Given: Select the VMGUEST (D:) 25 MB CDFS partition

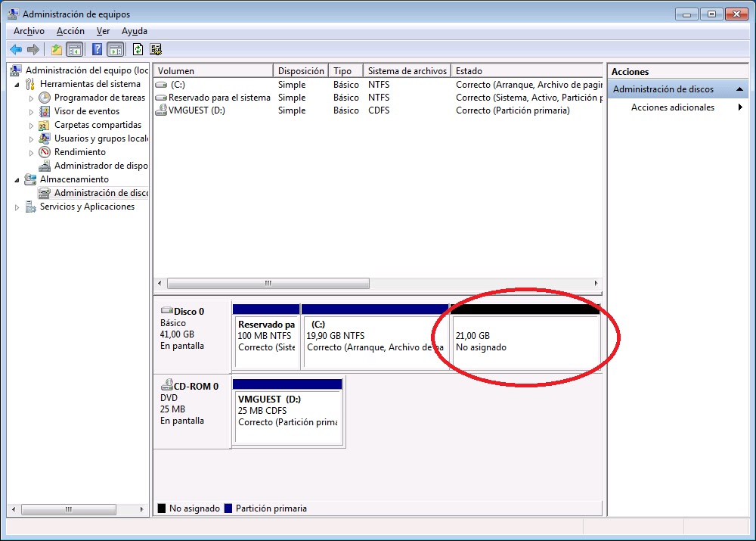Looking at the screenshot, I should point(288,412).
